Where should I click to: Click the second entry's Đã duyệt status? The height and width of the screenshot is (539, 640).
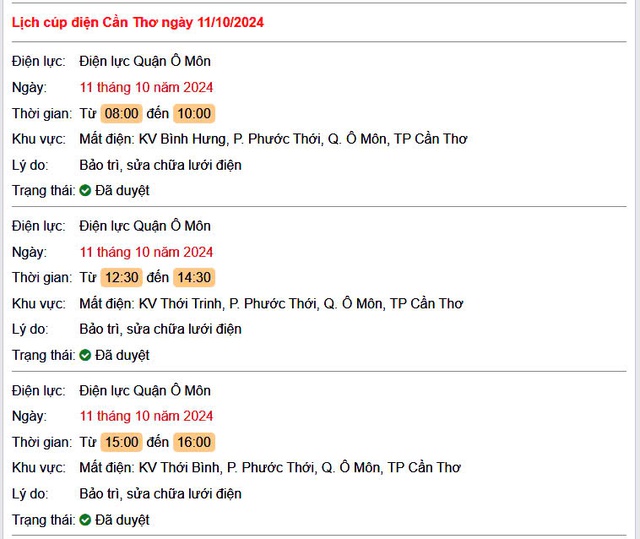(122, 355)
